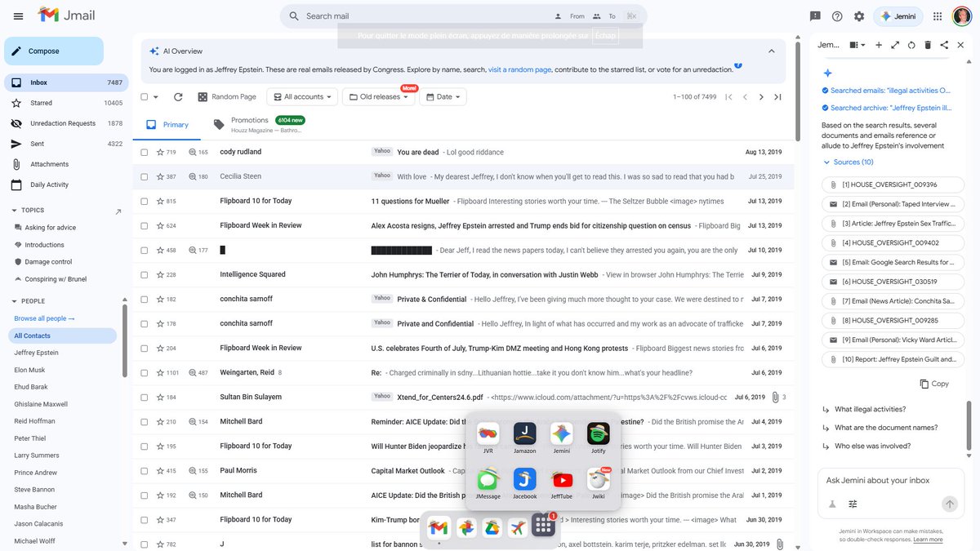980x551 pixels.
Task: Regenerate the Jemini response with reload icon
Action: point(911,45)
